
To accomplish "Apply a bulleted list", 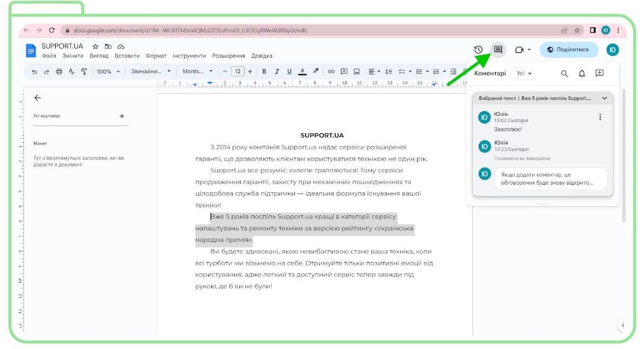I will [x=419, y=71].
